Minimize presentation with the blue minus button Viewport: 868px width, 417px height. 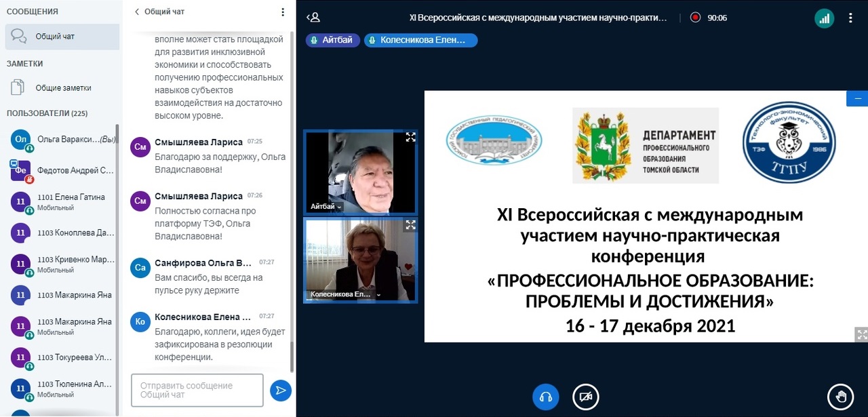857,98
